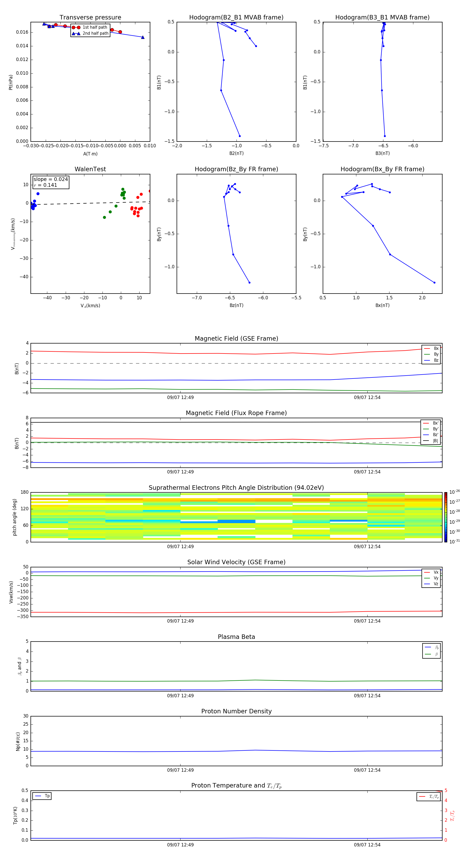This screenshot has width=473, height=868.
Task: Click 'Solar Wind Velocity (GSE Frame)' title
Action: (236, 562)
